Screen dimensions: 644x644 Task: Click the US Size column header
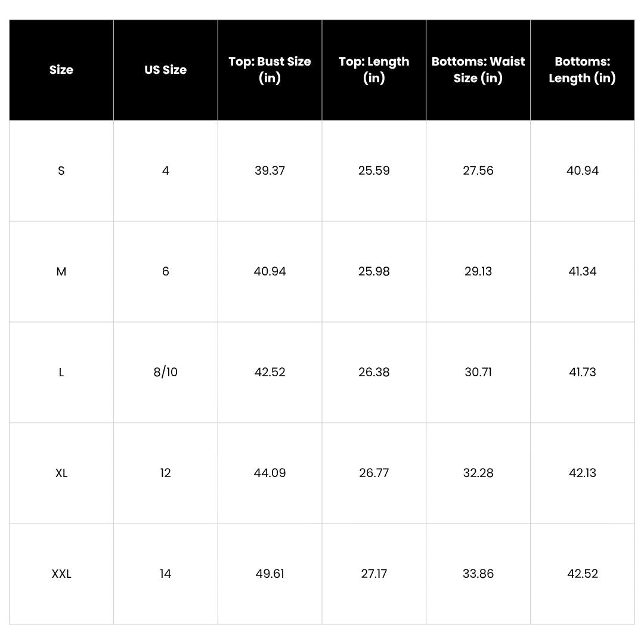pyautogui.click(x=166, y=70)
